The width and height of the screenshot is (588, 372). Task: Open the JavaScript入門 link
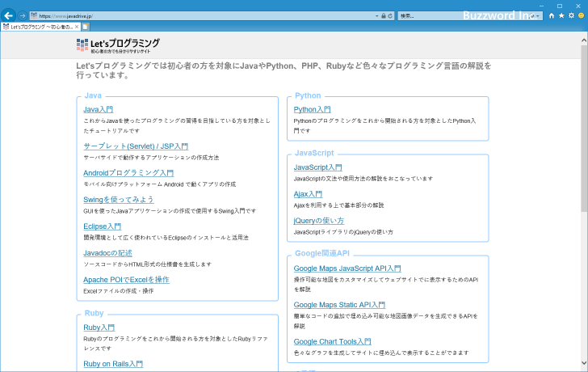click(x=317, y=167)
